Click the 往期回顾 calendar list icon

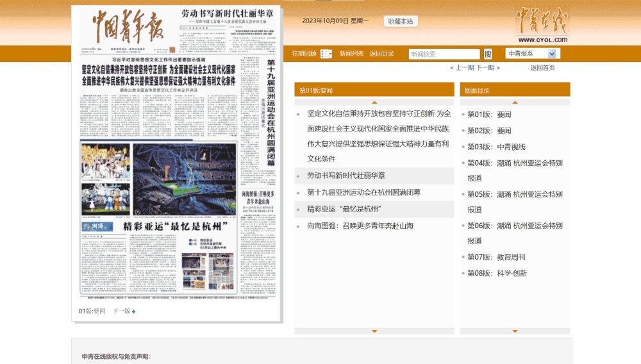coord(326,54)
